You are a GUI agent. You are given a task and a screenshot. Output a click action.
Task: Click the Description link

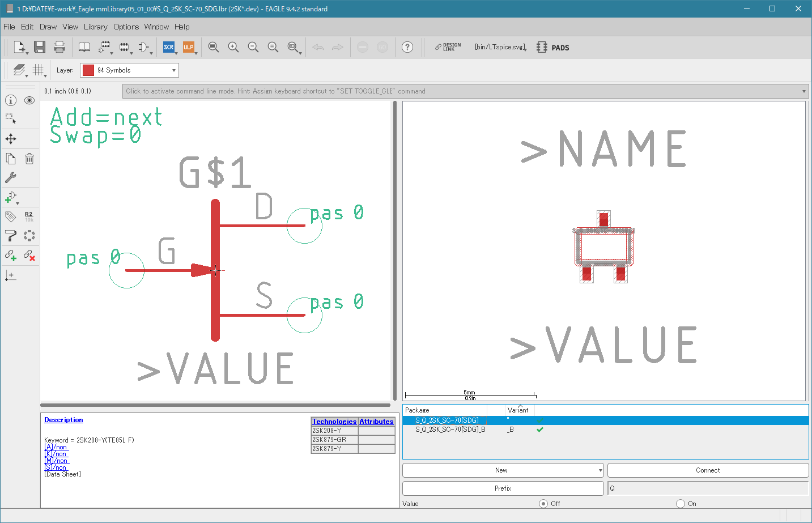coord(63,420)
